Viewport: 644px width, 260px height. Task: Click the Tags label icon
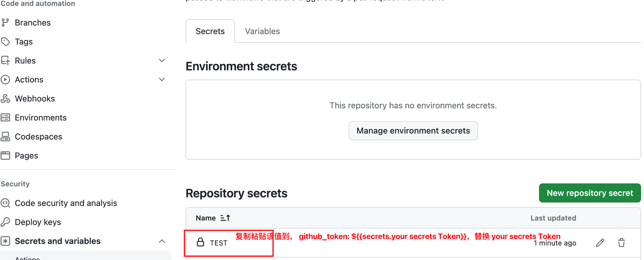tap(5, 42)
